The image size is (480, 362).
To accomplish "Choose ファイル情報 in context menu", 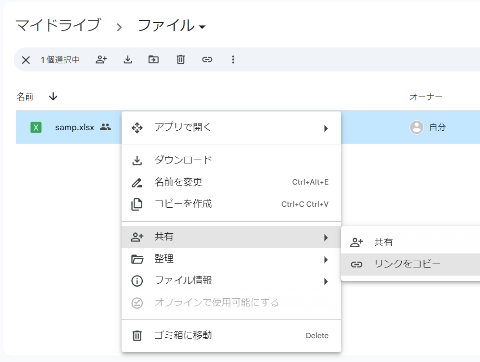I will tap(231, 281).
